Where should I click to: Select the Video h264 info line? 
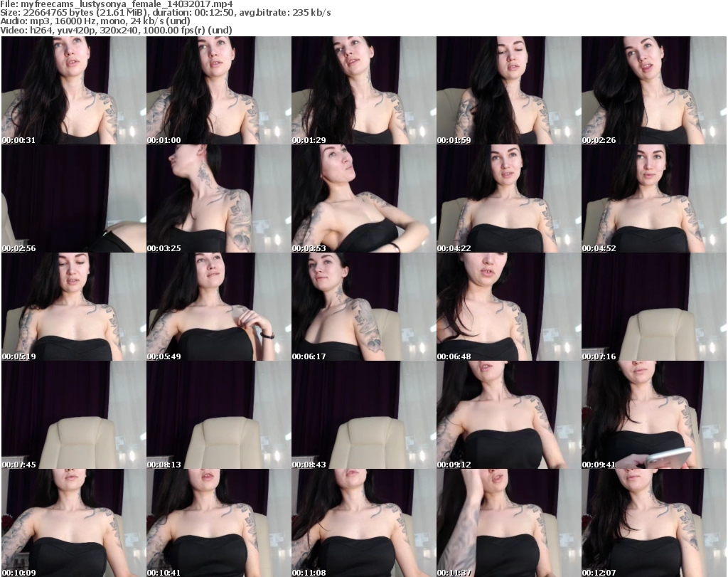116,30
